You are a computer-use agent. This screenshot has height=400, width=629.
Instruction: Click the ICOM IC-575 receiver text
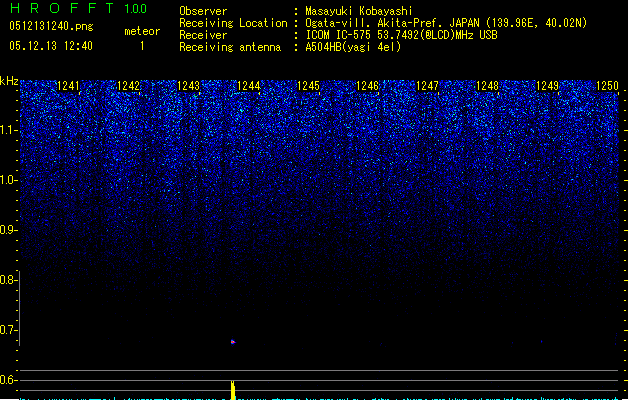[401, 35]
